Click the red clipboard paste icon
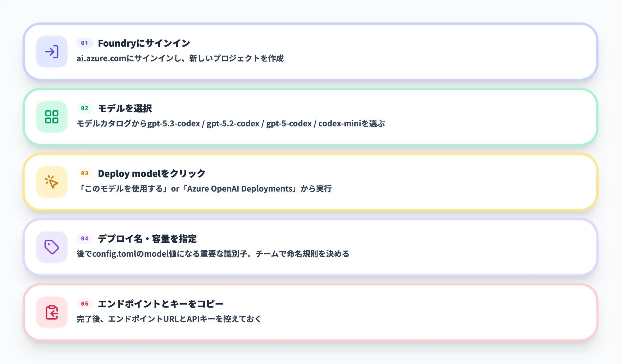Viewport: 621px width, 364px height. (x=52, y=312)
